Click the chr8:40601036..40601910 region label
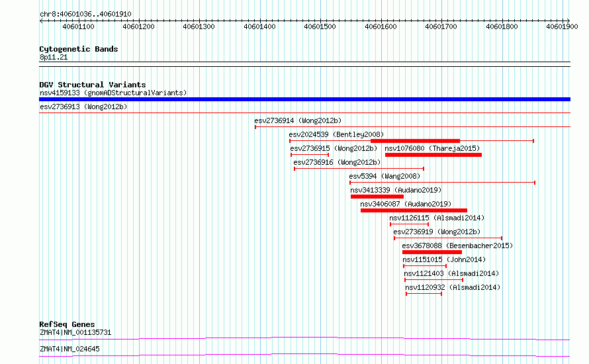 coord(85,14)
